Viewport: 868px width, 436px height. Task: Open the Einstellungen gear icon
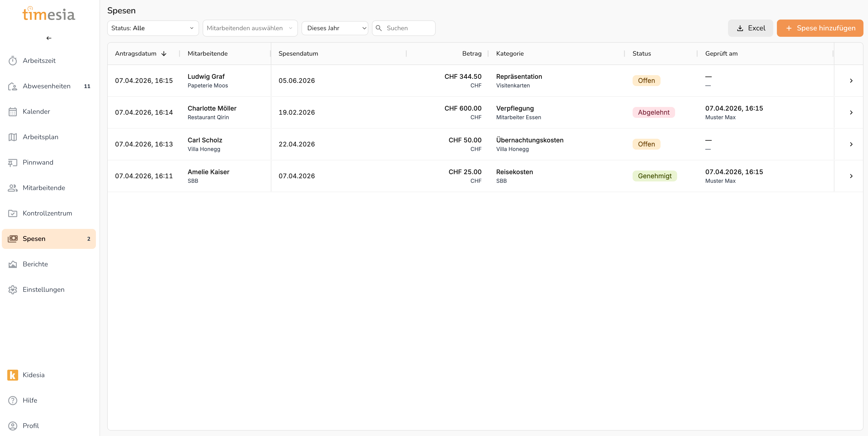pos(12,290)
